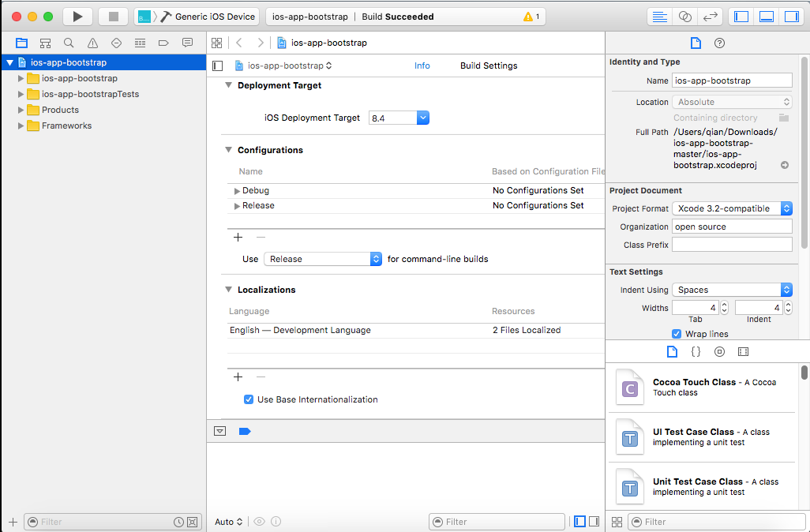Switch to the Assistant editor

(684, 17)
